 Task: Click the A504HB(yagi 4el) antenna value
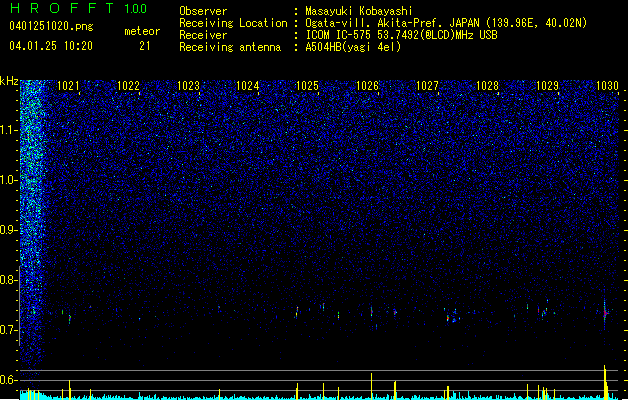tap(353, 47)
